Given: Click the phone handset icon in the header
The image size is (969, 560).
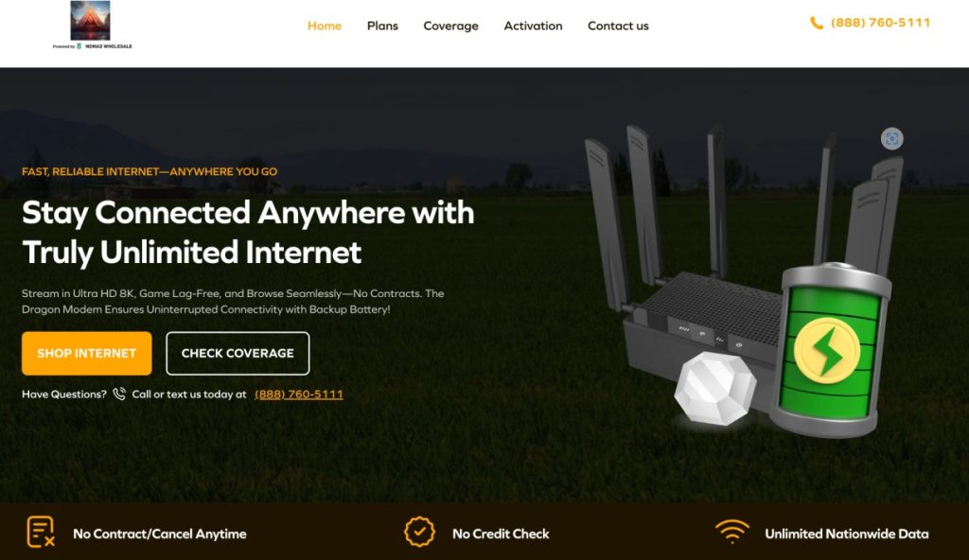Looking at the screenshot, I should pyautogui.click(x=817, y=24).
